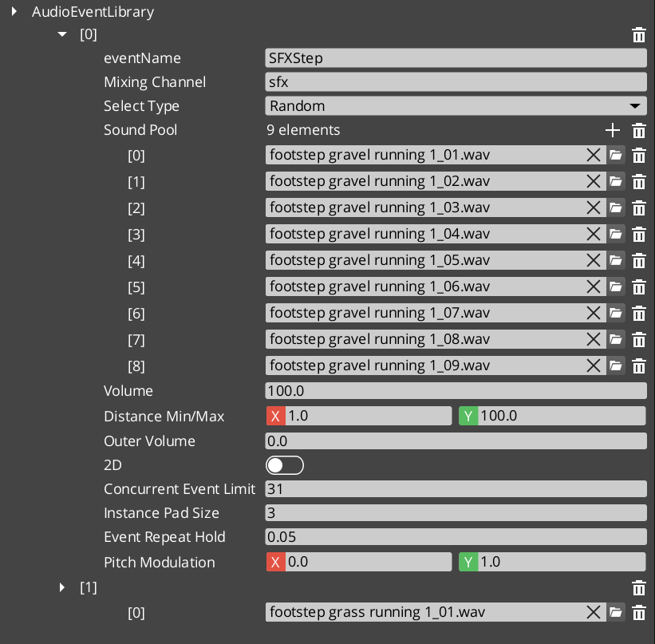
Task: Browse a new file for Sound Pool element [6]
Action: pyautogui.click(x=616, y=313)
